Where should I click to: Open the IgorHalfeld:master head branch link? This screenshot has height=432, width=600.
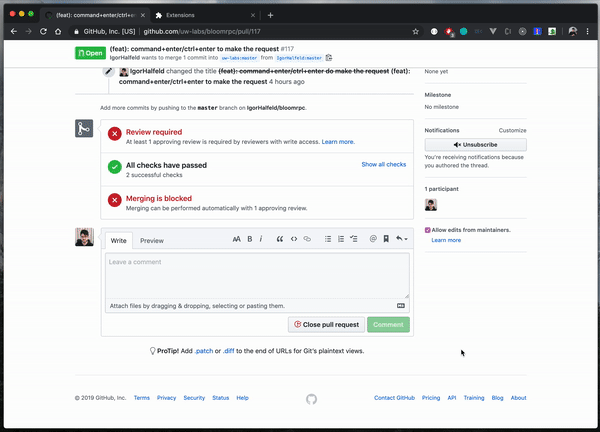click(299, 58)
